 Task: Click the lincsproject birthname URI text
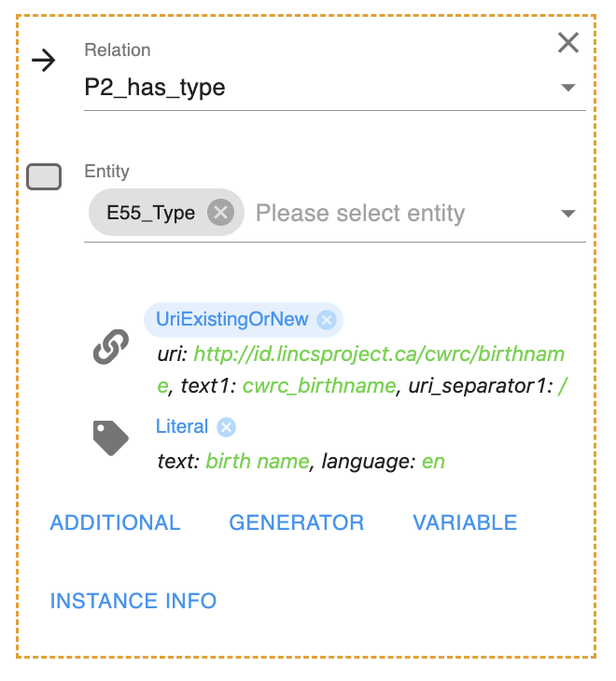[390, 355]
